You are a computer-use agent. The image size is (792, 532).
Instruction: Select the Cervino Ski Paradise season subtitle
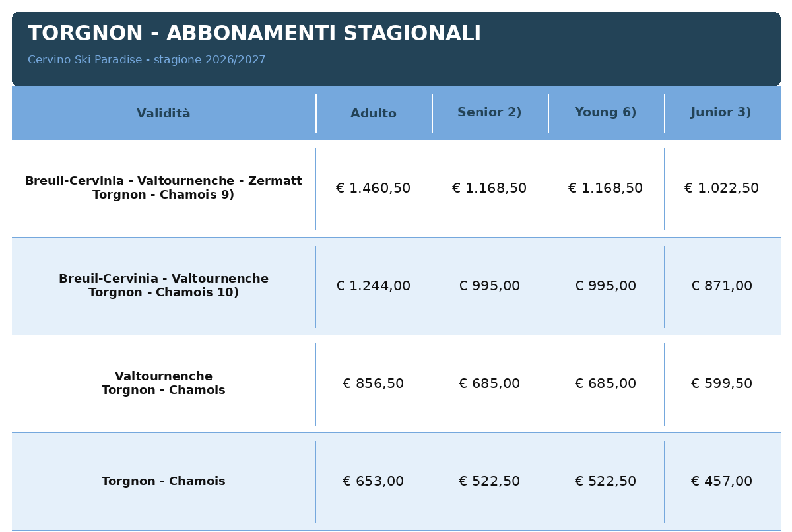(x=147, y=60)
